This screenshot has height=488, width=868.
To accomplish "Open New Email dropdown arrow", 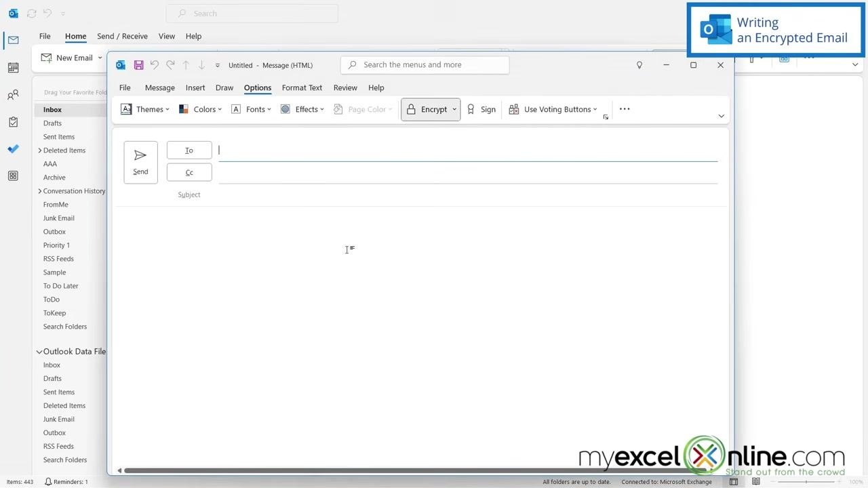I will (x=100, y=58).
